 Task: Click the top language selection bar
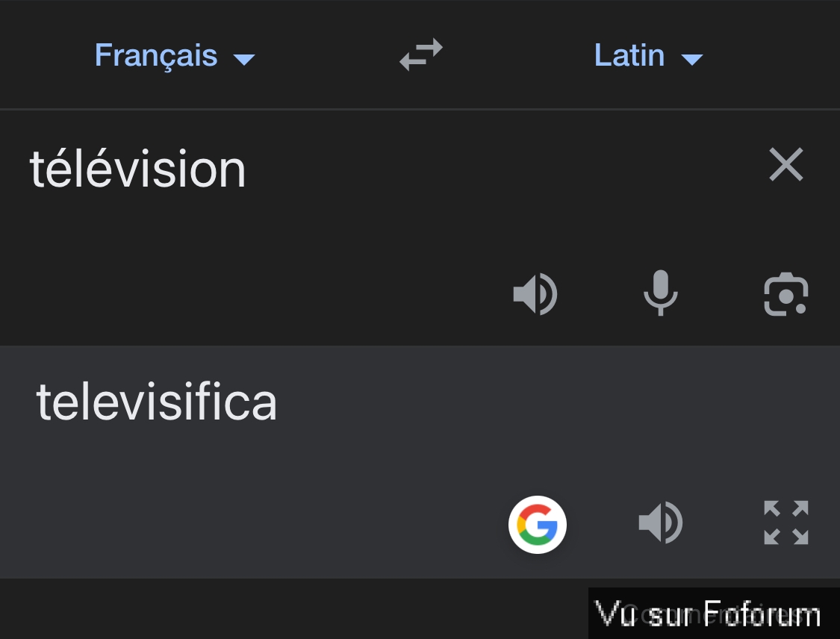coord(420,54)
